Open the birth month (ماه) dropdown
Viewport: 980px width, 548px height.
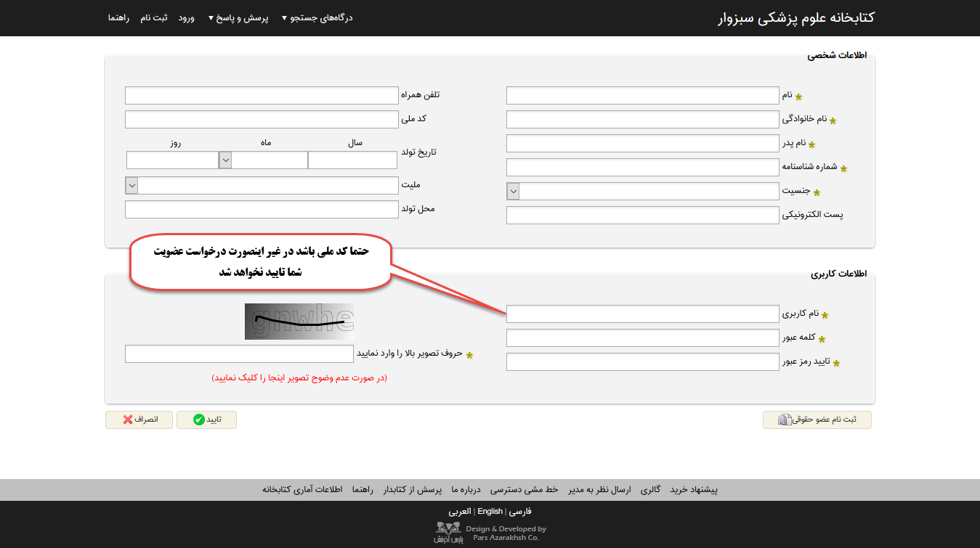click(x=225, y=160)
